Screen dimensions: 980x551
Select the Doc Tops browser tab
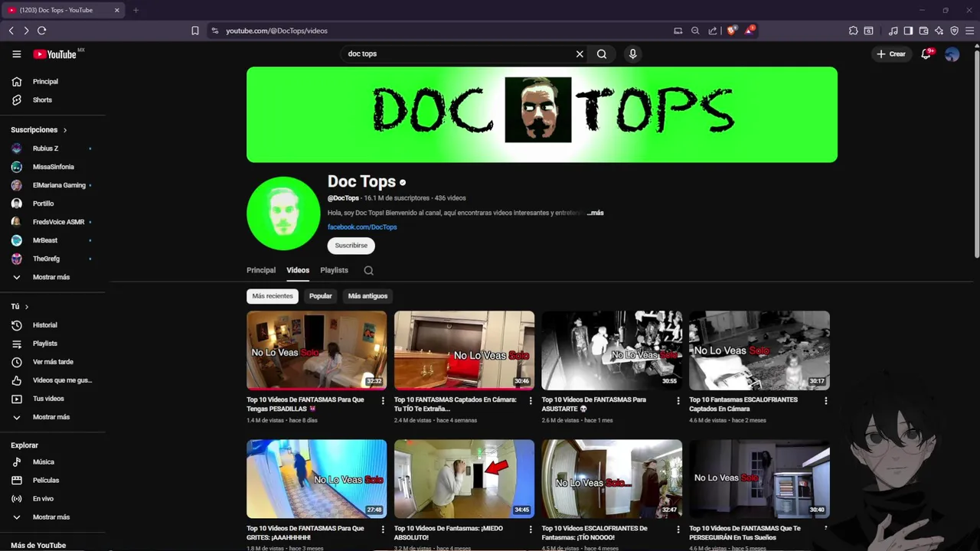(x=64, y=10)
